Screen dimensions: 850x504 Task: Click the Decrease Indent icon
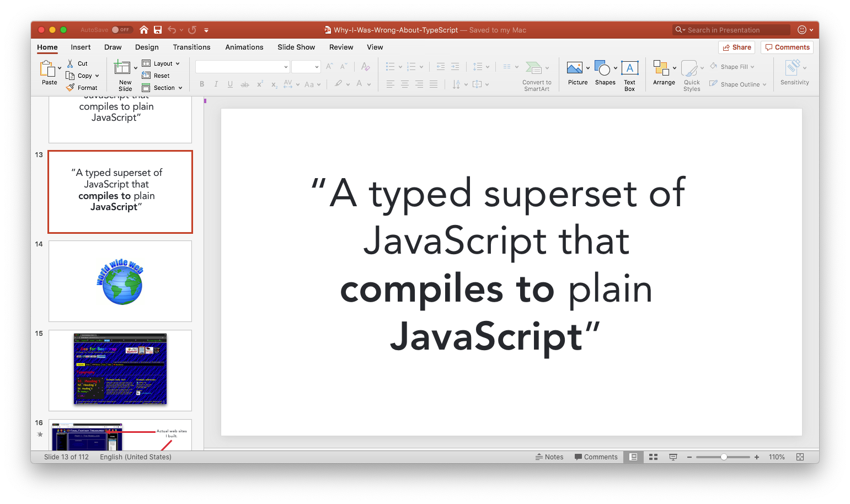pos(441,67)
